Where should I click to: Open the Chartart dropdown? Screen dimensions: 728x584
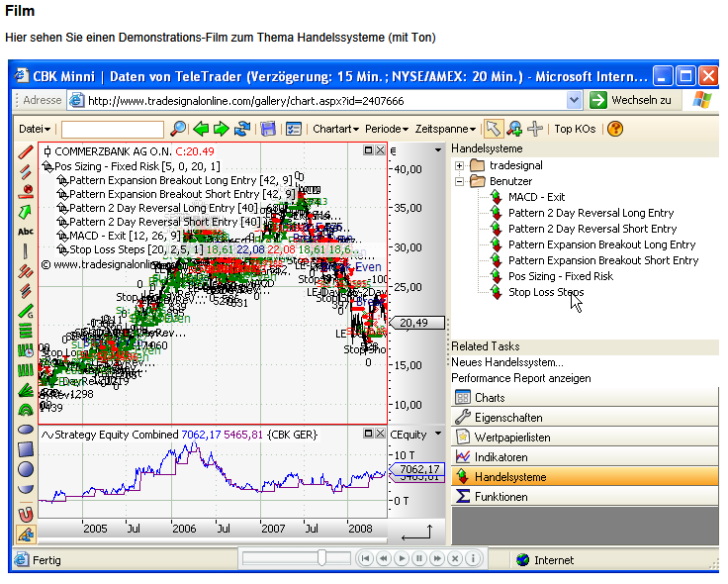(x=335, y=129)
